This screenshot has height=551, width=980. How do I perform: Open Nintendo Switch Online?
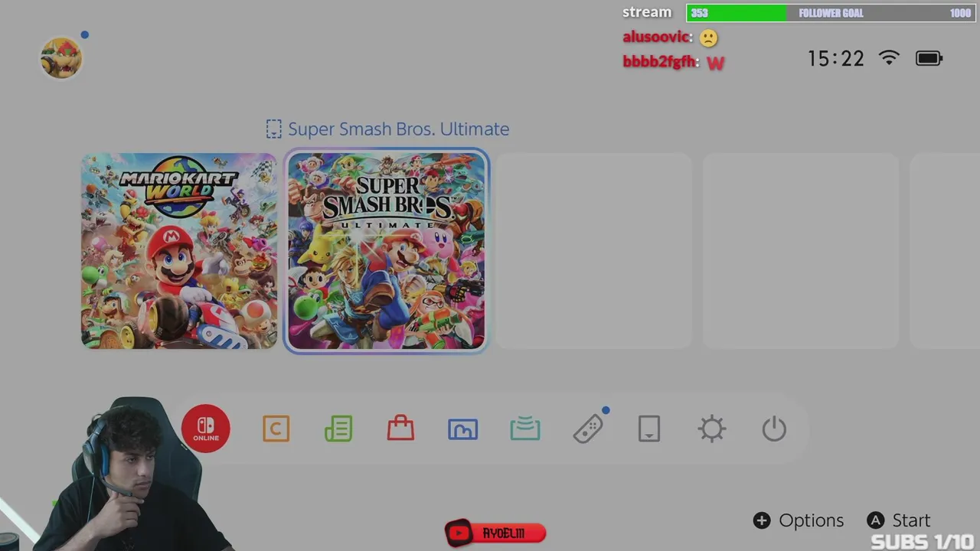click(x=206, y=429)
